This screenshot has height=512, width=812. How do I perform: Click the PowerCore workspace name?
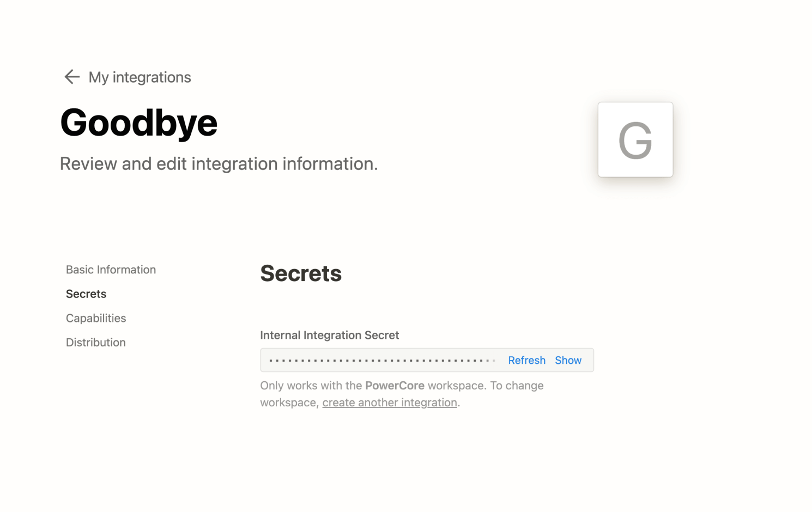tap(395, 385)
